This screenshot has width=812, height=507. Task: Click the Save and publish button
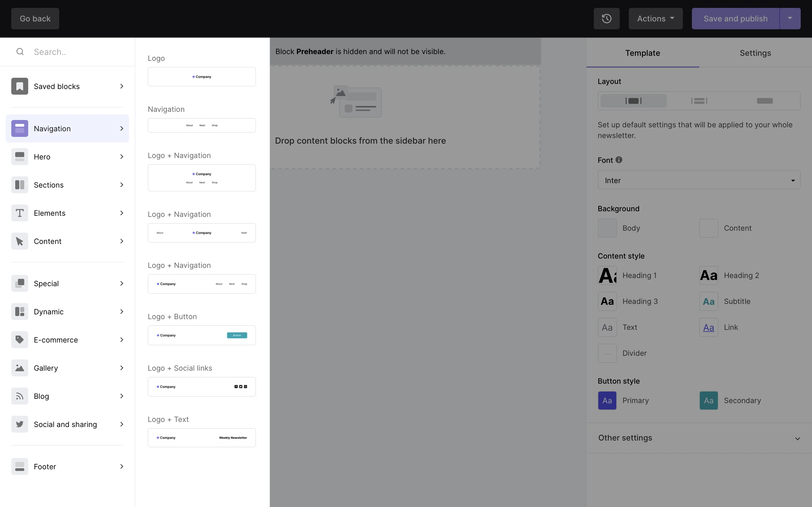(735, 18)
